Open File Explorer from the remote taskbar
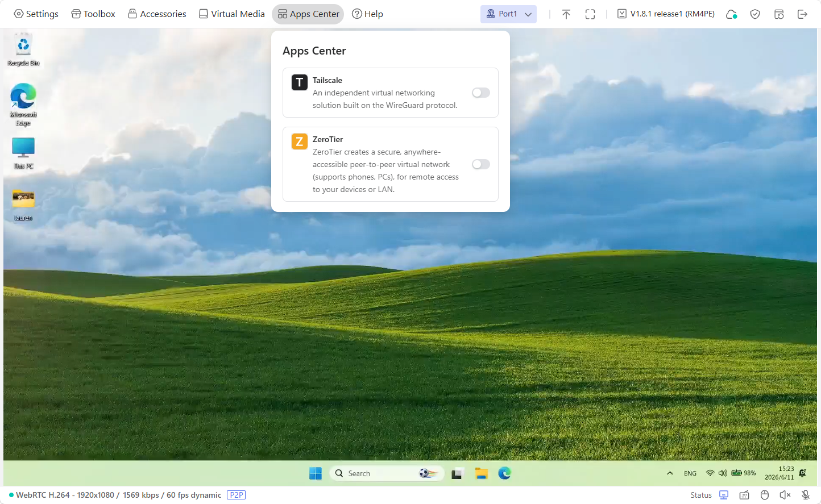 pos(482,473)
